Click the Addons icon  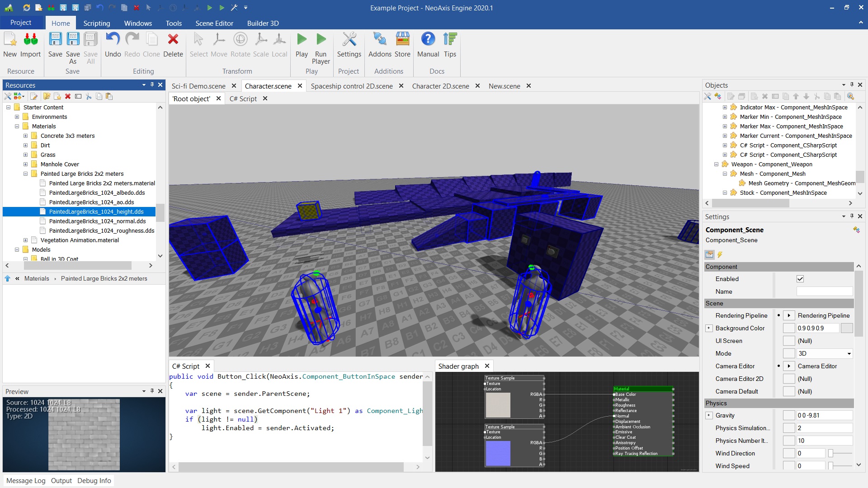point(379,40)
